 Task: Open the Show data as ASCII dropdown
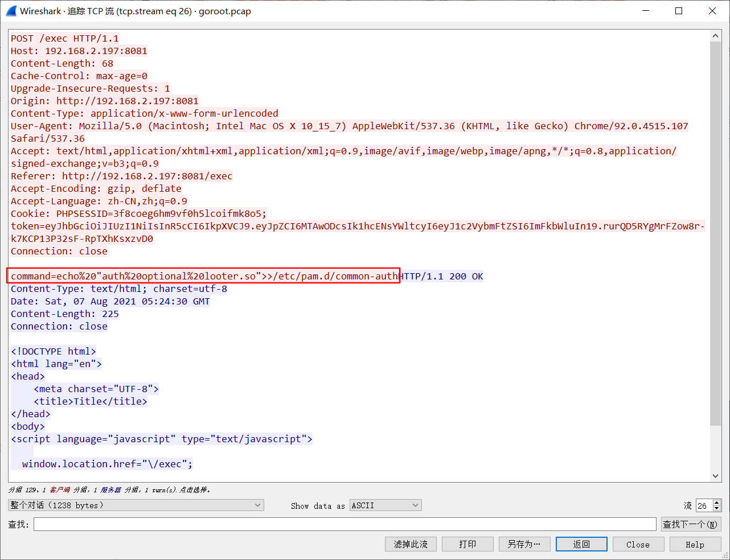click(x=385, y=505)
